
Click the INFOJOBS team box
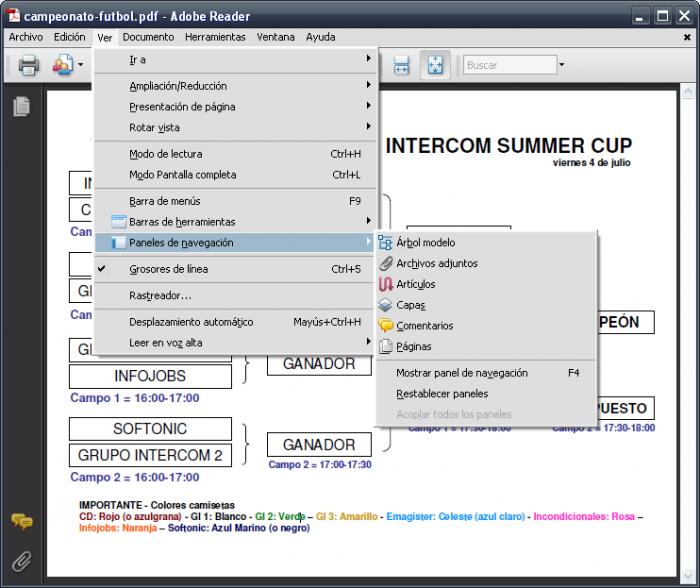pos(150,376)
